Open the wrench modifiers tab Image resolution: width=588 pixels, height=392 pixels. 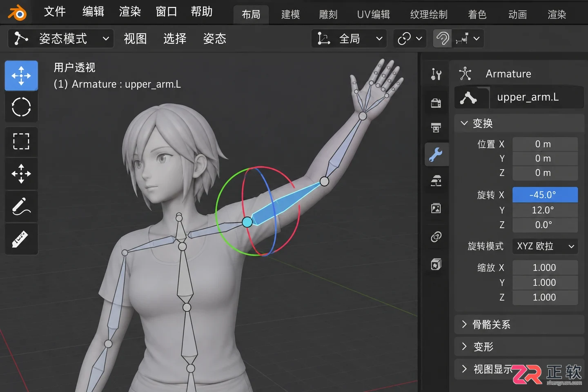(436, 154)
